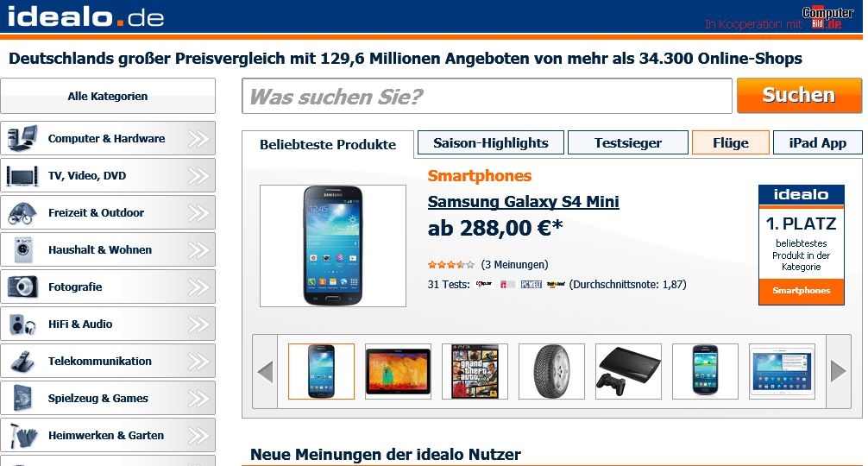Select the GTA V game thumbnail

point(475,371)
